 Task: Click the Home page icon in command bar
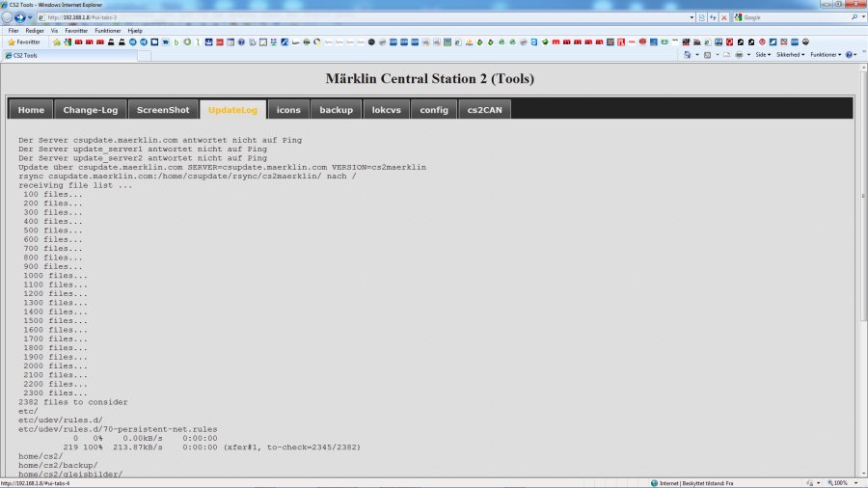click(687, 55)
